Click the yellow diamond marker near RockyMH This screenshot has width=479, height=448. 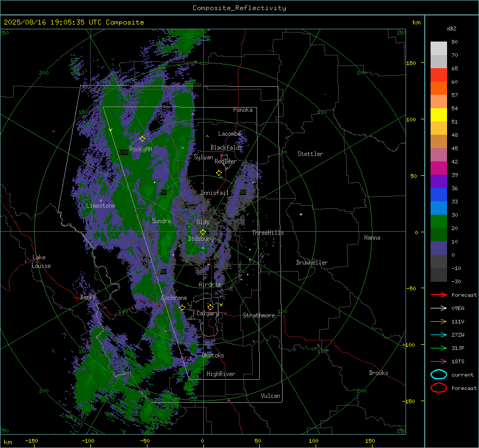click(142, 139)
